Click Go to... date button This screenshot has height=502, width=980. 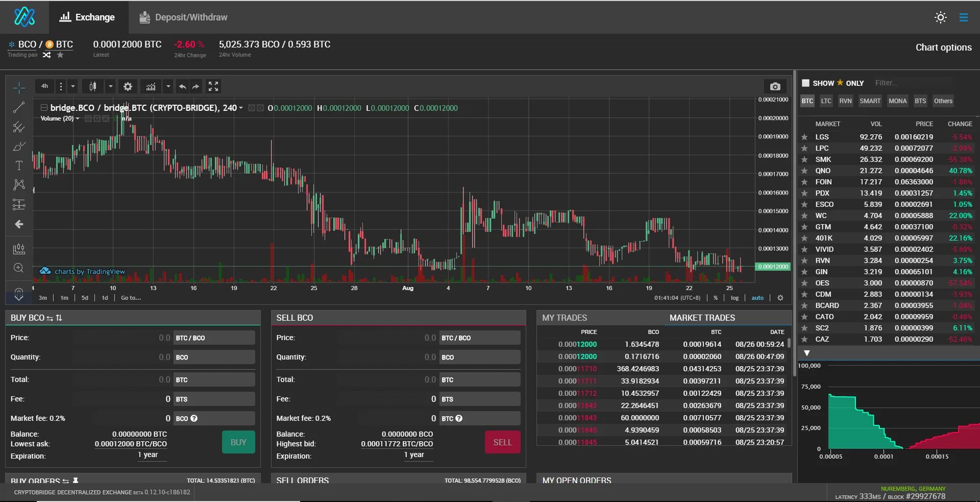click(131, 298)
